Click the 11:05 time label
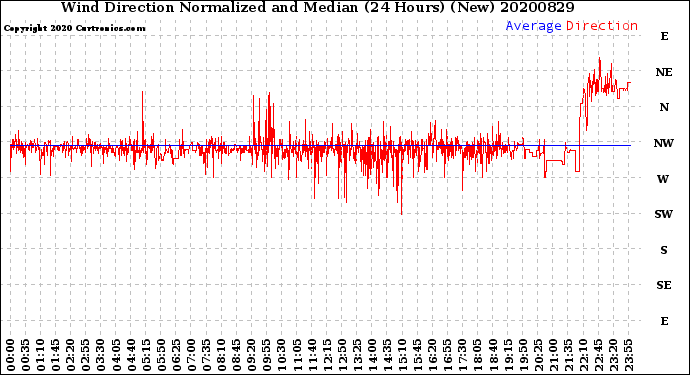Image resolution: width=690 pixels, height=375 pixels. pos(297,355)
